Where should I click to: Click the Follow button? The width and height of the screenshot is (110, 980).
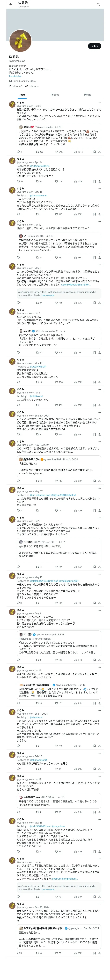point(94,46)
